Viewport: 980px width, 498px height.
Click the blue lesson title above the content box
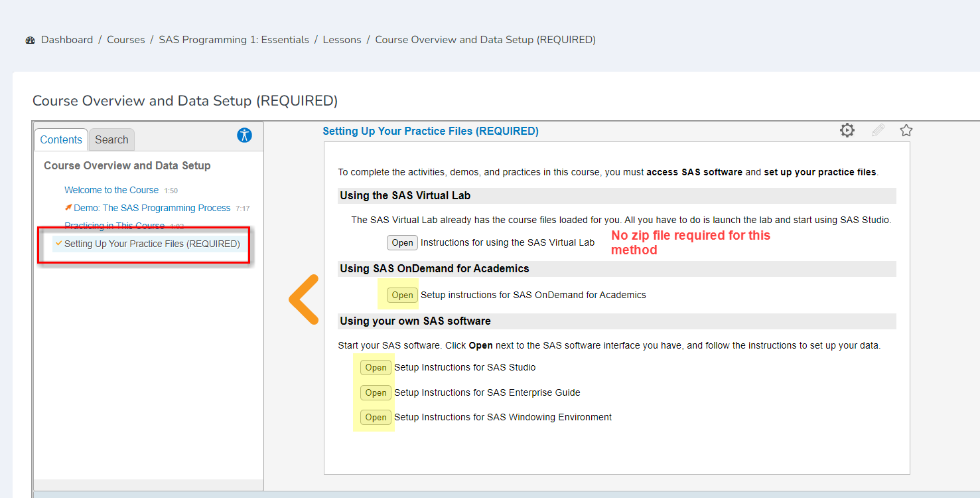(x=431, y=131)
